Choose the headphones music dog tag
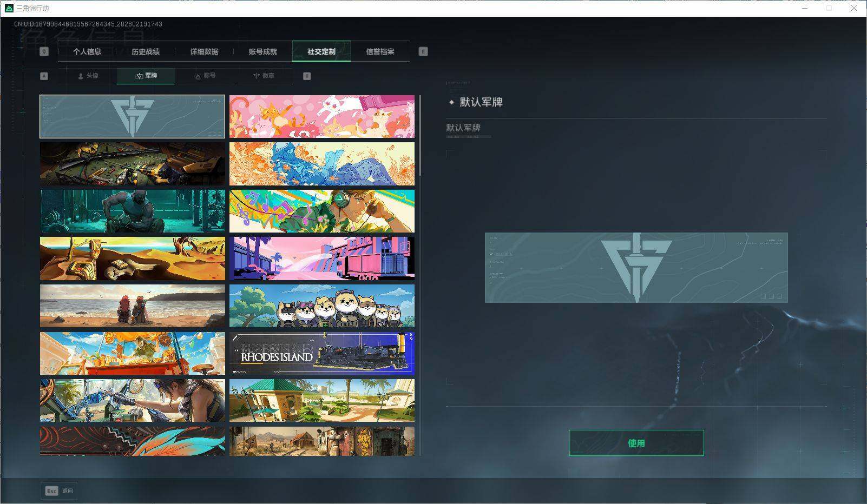Screen dimensions: 867x504 322,211
